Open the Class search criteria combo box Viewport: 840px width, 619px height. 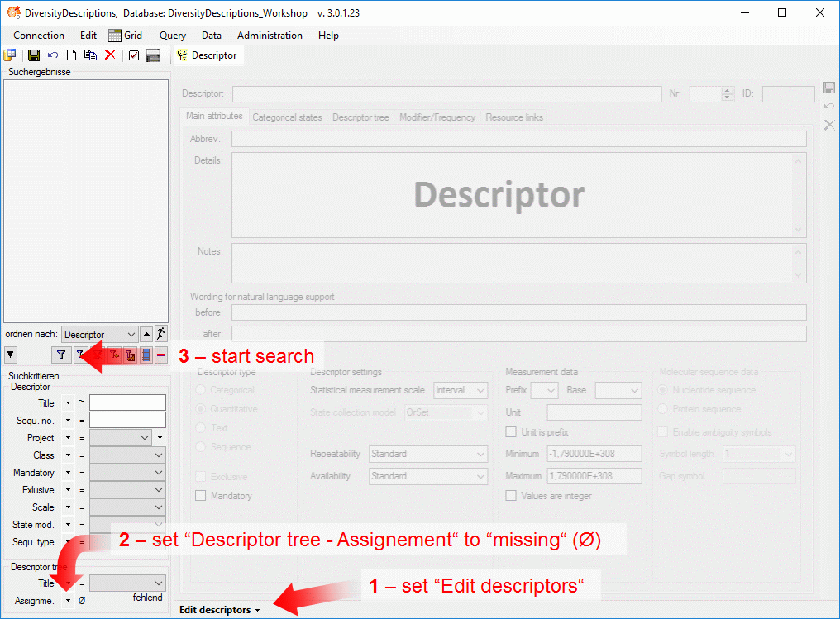(x=127, y=455)
